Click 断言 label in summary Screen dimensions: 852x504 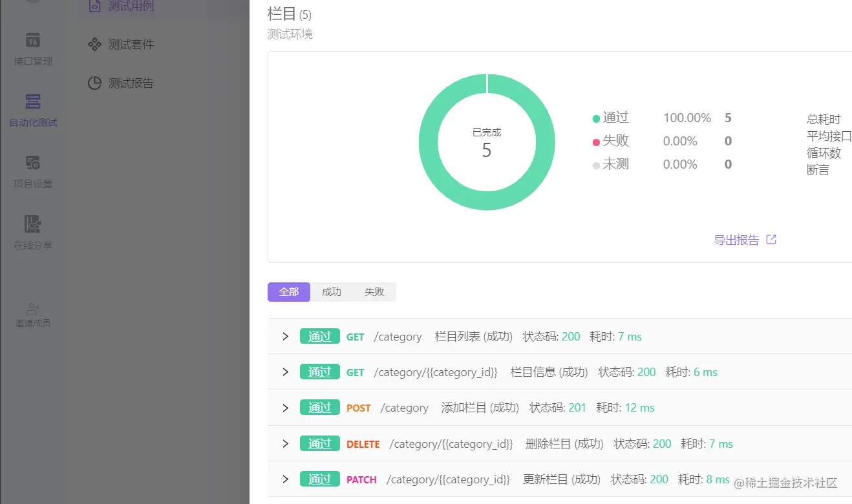tap(818, 170)
